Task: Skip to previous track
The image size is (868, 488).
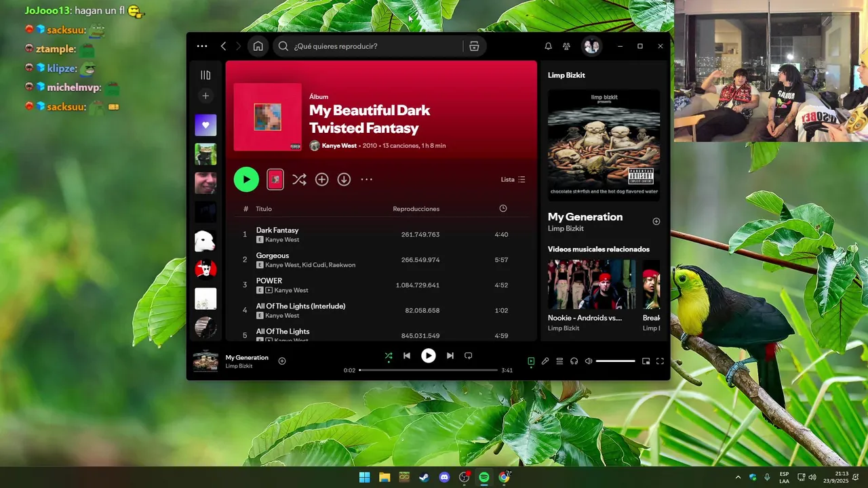Action: tap(406, 356)
